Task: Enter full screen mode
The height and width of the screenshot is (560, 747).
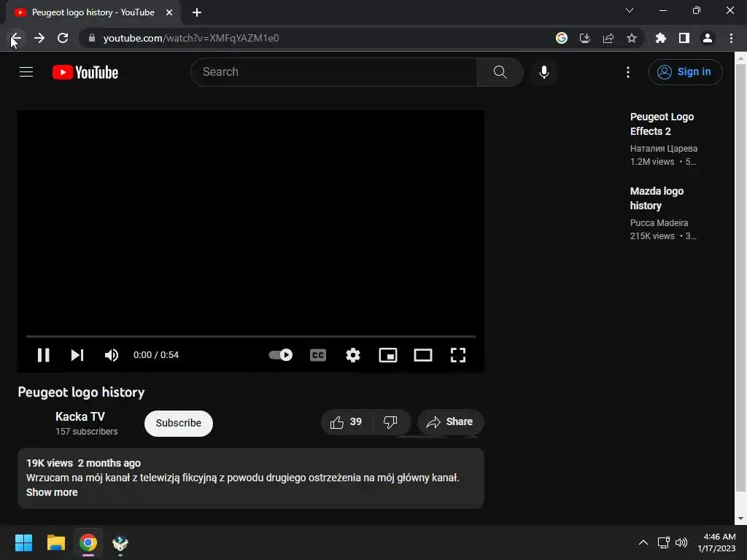Action: pos(458,355)
